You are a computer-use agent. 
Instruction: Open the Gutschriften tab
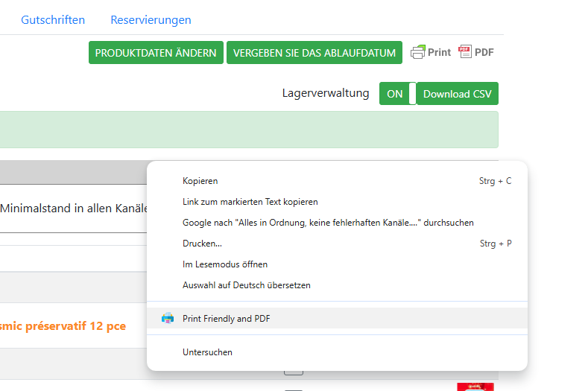[x=53, y=20]
